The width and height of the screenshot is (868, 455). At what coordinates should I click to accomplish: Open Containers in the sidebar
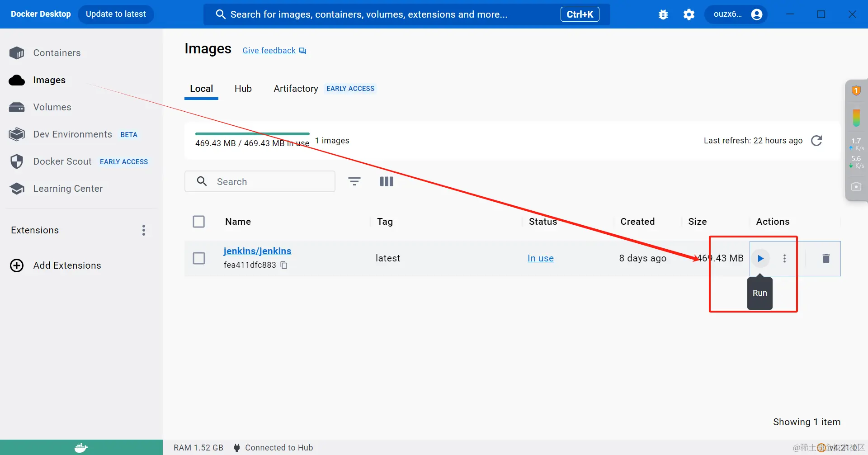[x=57, y=53]
